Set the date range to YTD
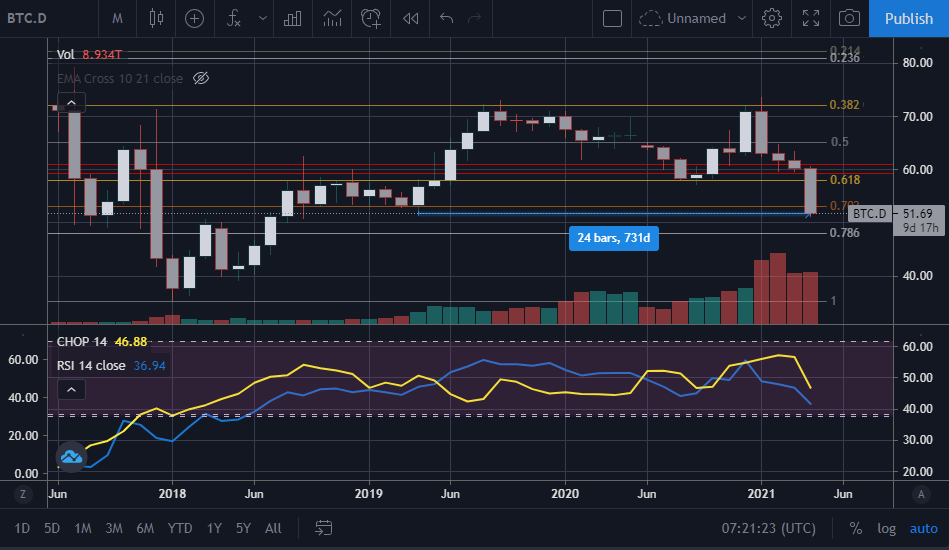 pos(180,528)
